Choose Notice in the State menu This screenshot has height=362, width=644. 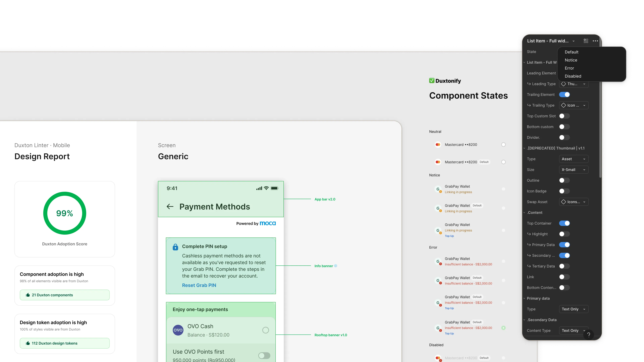[x=592, y=60]
